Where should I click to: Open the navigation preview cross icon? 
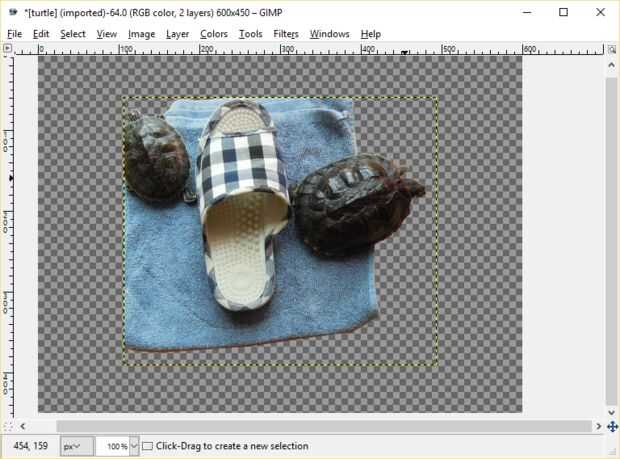pos(612,427)
